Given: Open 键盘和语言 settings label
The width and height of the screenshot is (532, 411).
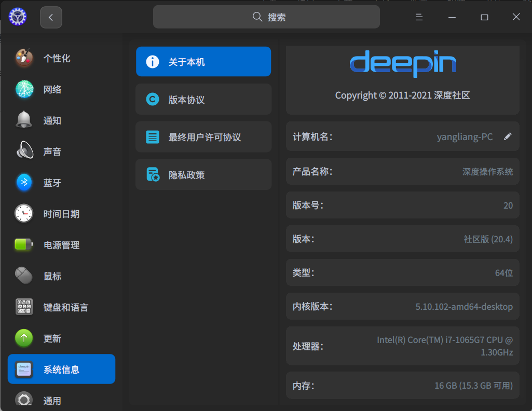Looking at the screenshot, I should [66, 307].
